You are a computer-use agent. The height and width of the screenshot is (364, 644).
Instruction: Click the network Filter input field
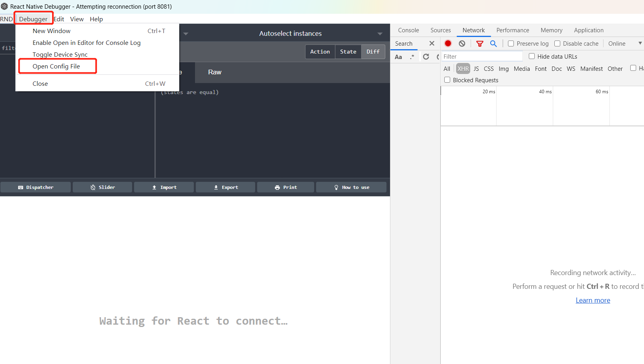482,56
